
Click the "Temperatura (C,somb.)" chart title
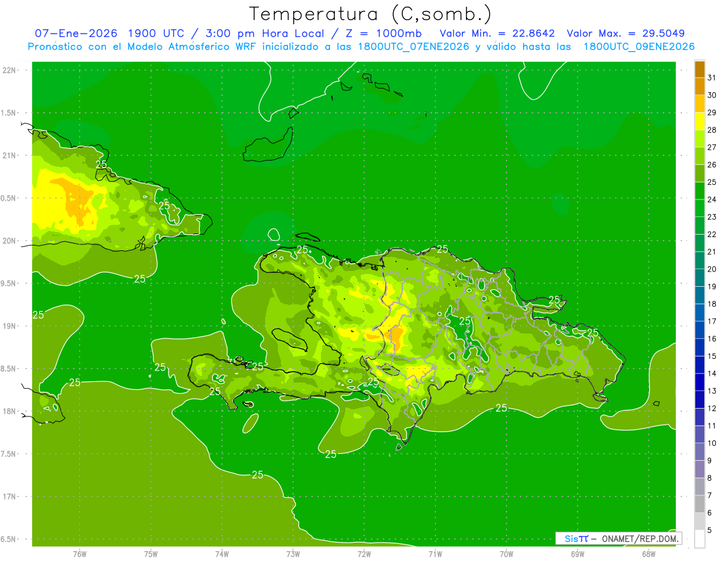370,13
